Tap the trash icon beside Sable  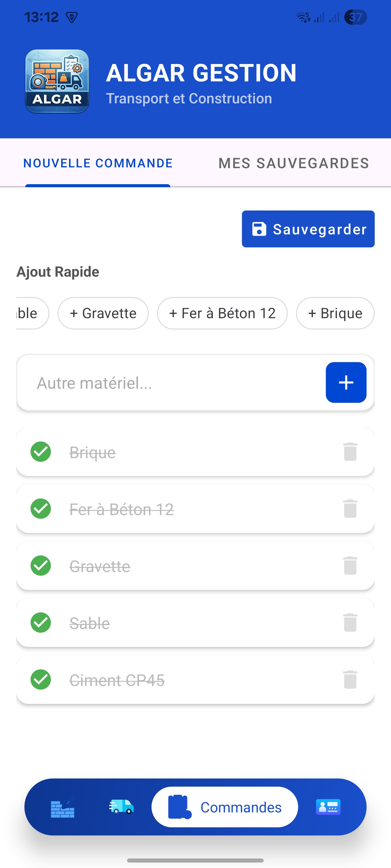pyautogui.click(x=350, y=622)
